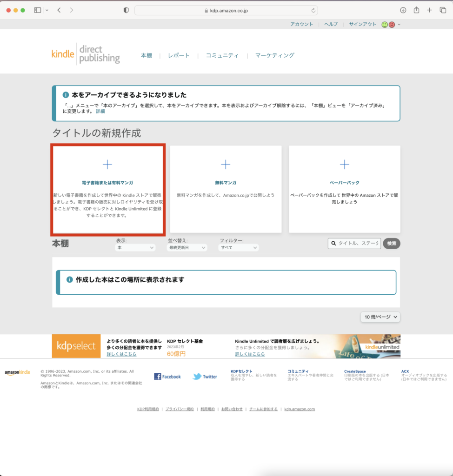Expand the フィルター dropdown showing すべて
The image size is (453, 476).
point(239,248)
